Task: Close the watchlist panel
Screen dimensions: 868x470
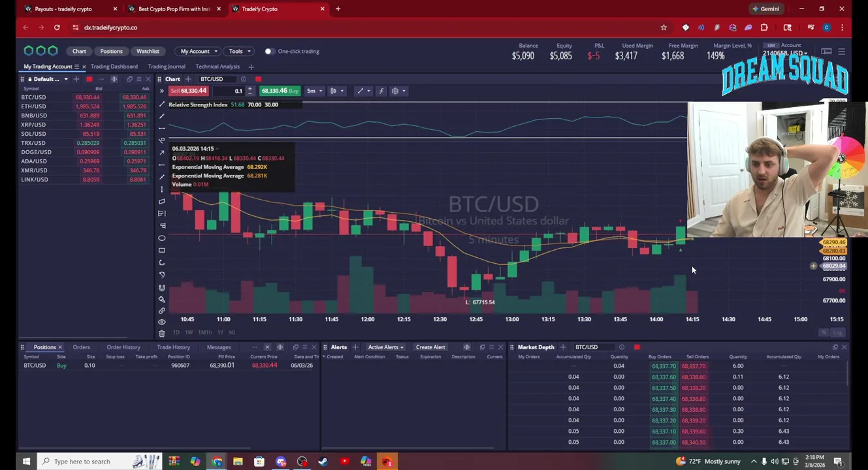Action: [x=148, y=79]
